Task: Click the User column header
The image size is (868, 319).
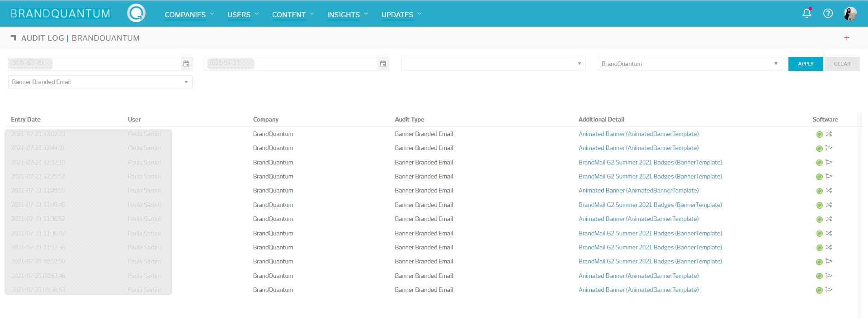Action: point(134,120)
